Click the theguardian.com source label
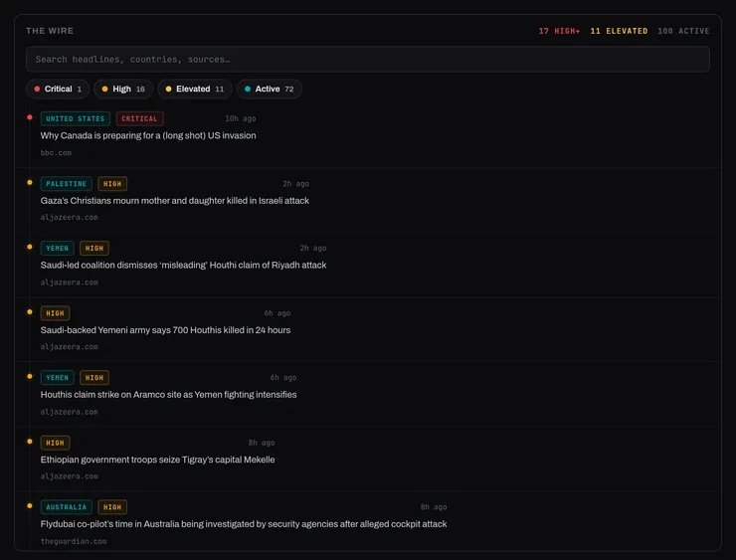The width and height of the screenshot is (736, 560). tap(74, 541)
